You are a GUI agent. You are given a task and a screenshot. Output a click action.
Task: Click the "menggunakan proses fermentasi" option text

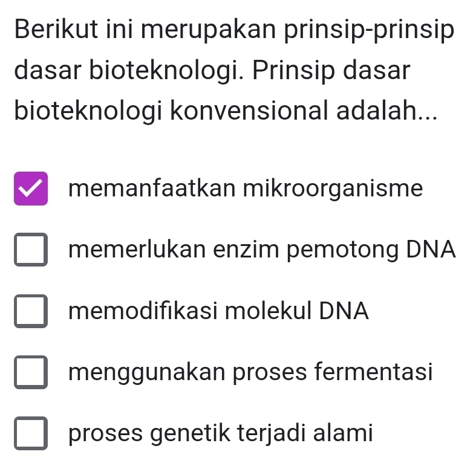click(251, 372)
